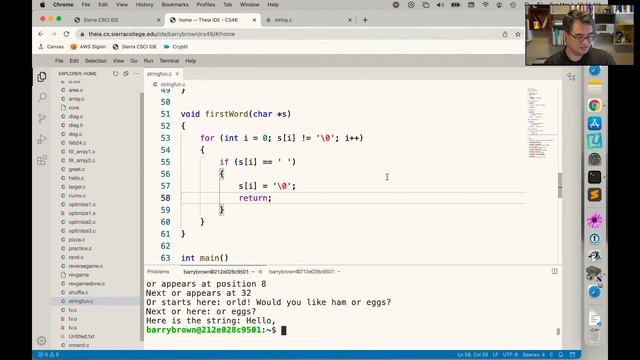The width and height of the screenshot is (640, 360).
Task: Open Theia File menu
Action: [59, 61]
